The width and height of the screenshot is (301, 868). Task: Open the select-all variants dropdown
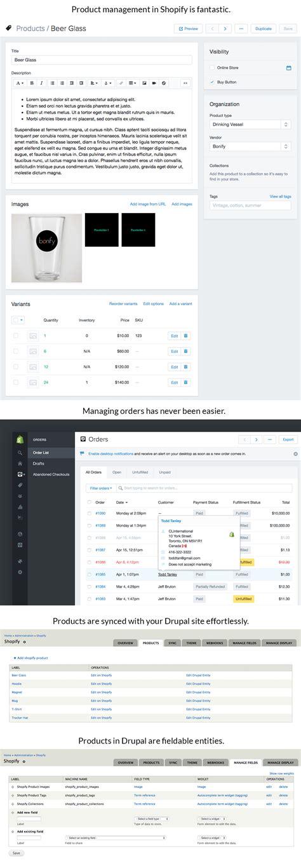18,320
